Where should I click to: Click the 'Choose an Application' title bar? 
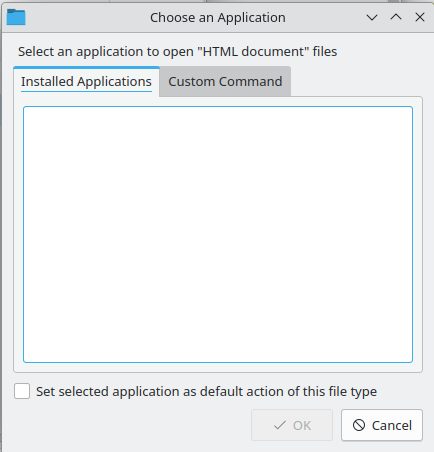(x=218, y=17)
